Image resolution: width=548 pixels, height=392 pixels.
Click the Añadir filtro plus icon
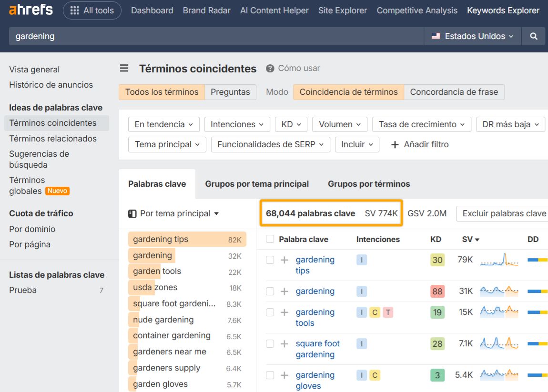pyautogui.click(x=395, y=144)
